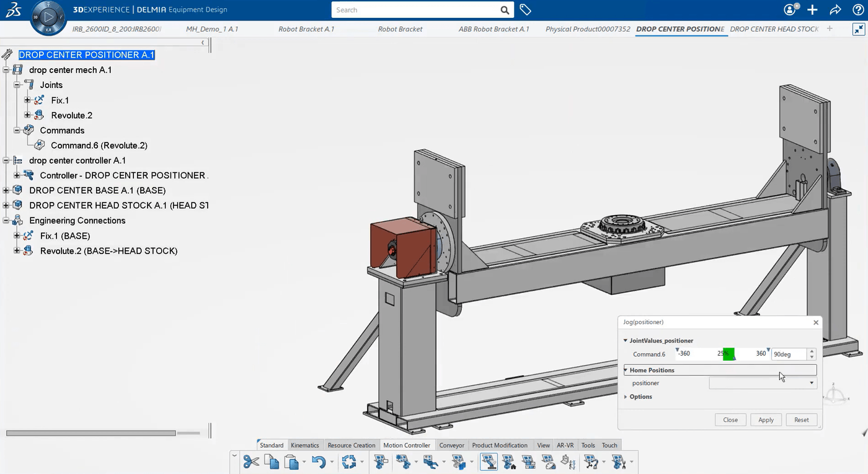Collapse the JointValues_positioner section

pyautogui.click(x=625, y=340)
